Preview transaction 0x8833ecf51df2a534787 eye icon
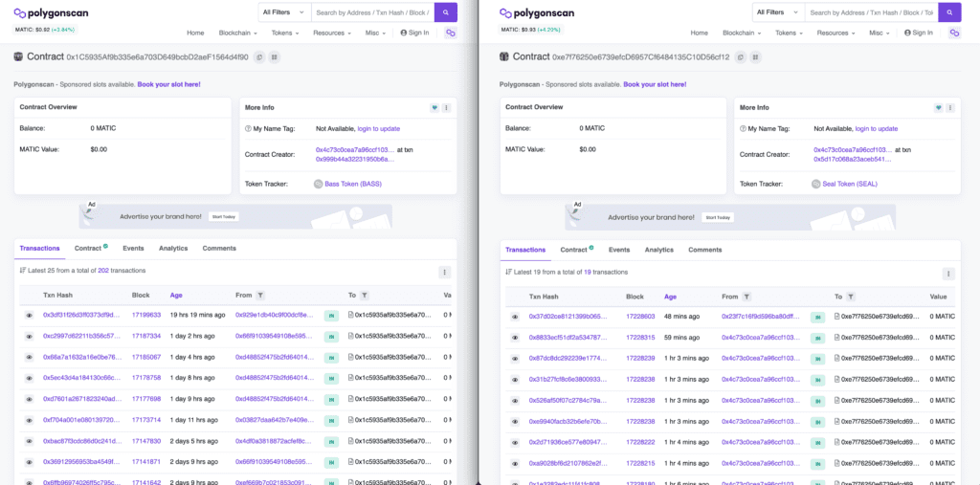The height and width of the screenshot is (485, 980). pyautogui.click(x=515, y=338)
